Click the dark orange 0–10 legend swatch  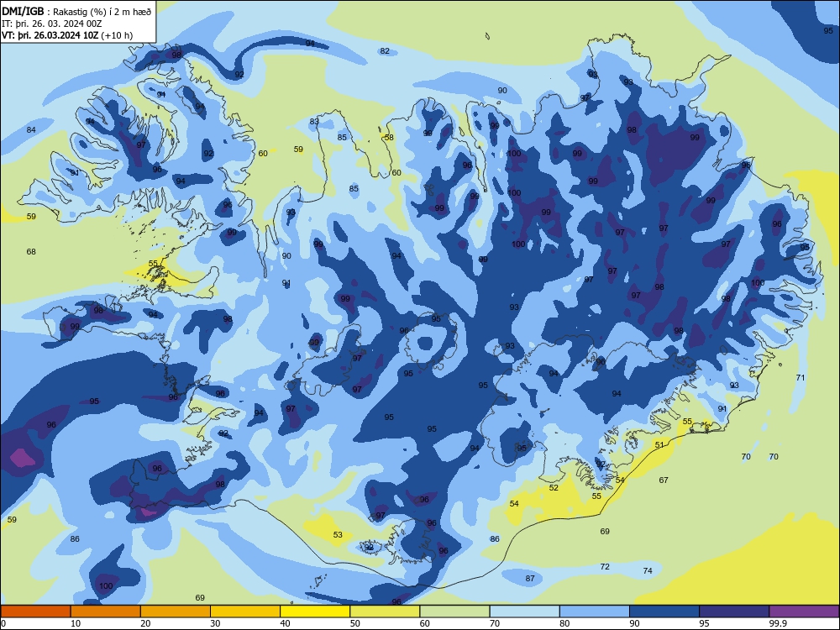(35, 612)
